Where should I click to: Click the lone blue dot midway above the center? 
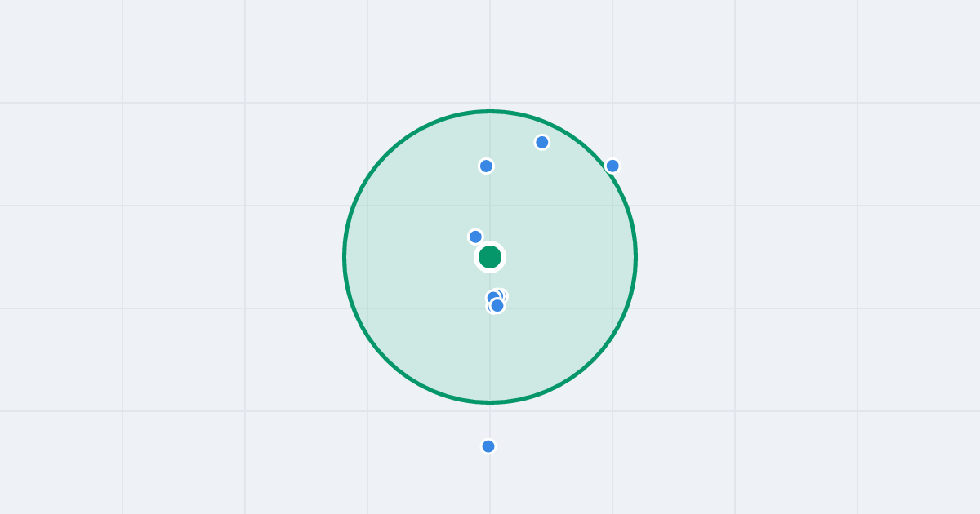[x=486, y=166]
